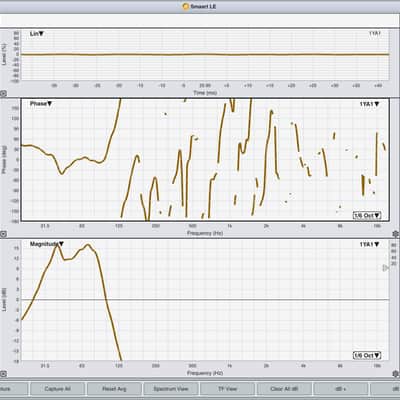Open the 1/6 Oct smoothing dropdown in Phase plot
This screenshot has height=400, width=400.
[x=367, y=215]
